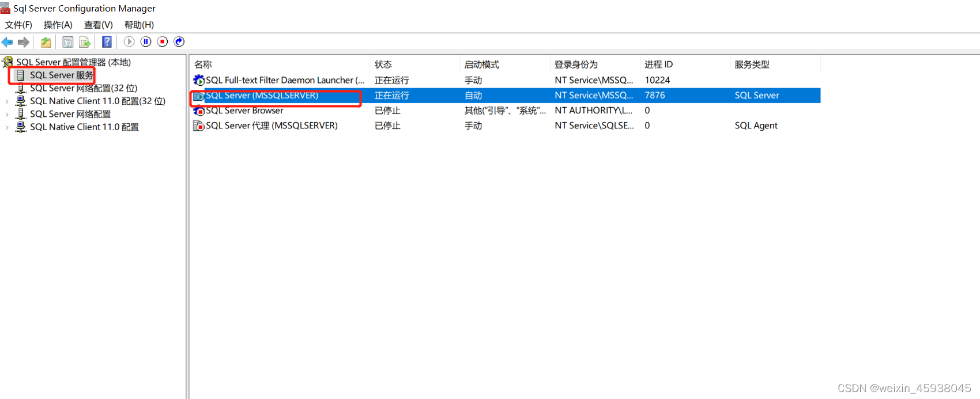Viewport: 980px width, 399px height.
Task: Sort by the 服务类型 column header
Action: point(775,64)
